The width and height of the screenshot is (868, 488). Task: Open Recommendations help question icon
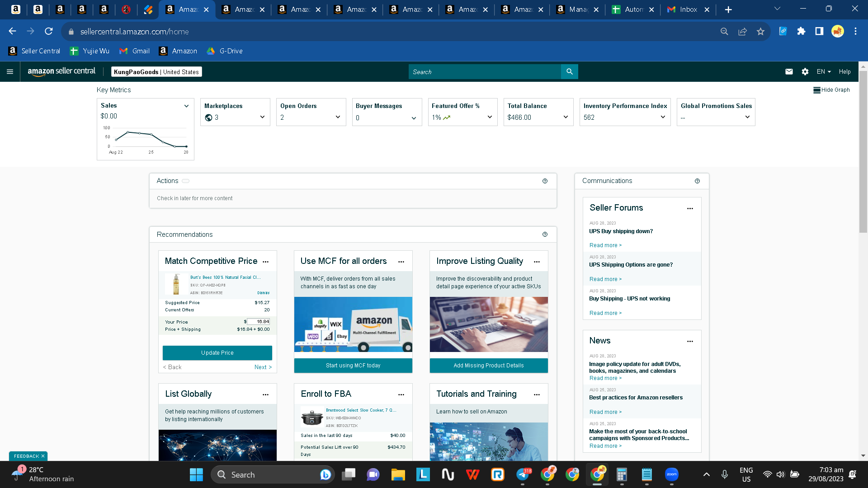pyautogui.click(x=545, y=235)
